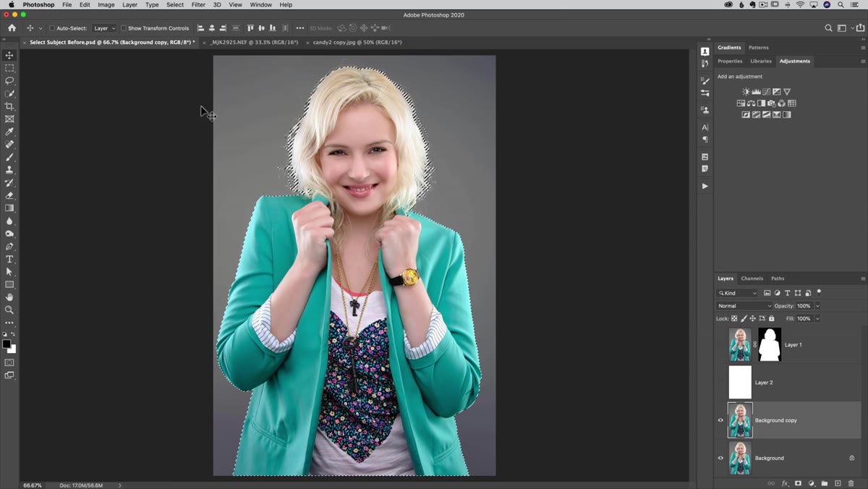Screen dimensions: 868x489
Task: Click the Opacity value field
Action: pyautogui.click(x=804, y=306)
